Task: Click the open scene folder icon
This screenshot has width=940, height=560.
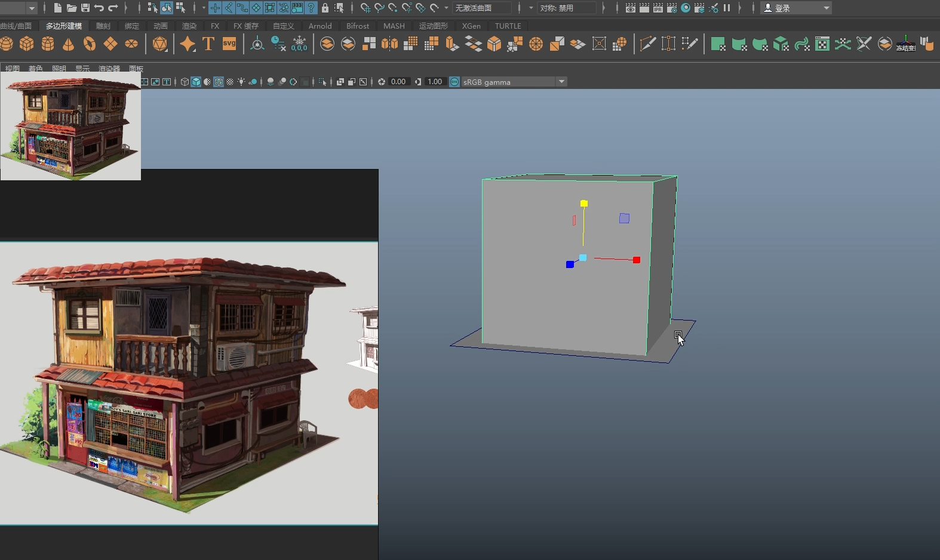Action: coord(72,8)
